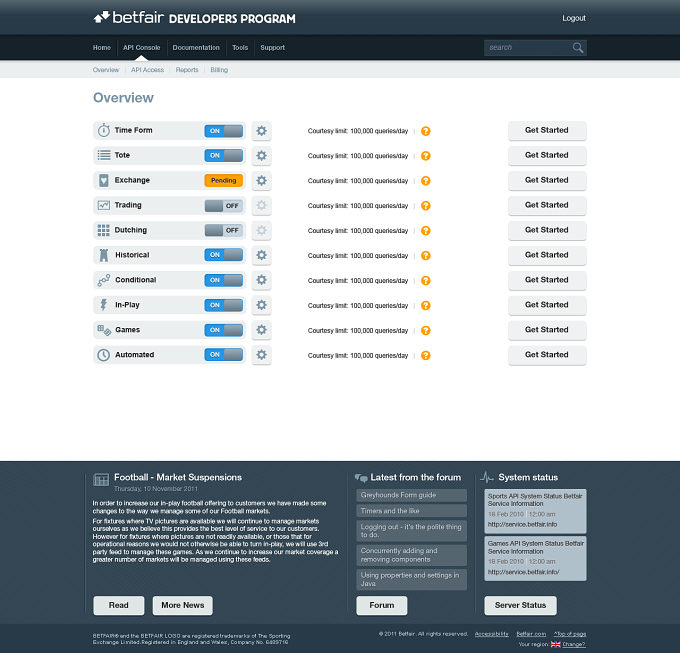The image size is (680, 653).
Task: Open settings gear for Automated
Action: pos(262,355)
